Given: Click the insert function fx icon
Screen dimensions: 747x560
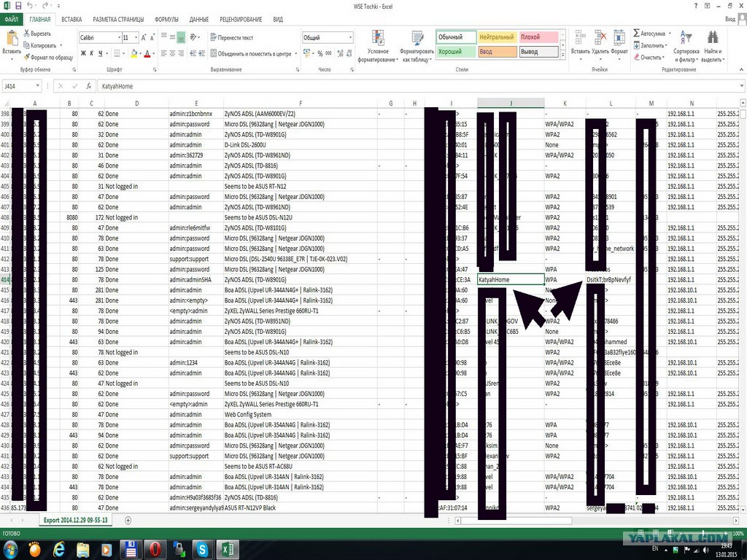Looking at the screenshot, I should (x=88, y=86).
